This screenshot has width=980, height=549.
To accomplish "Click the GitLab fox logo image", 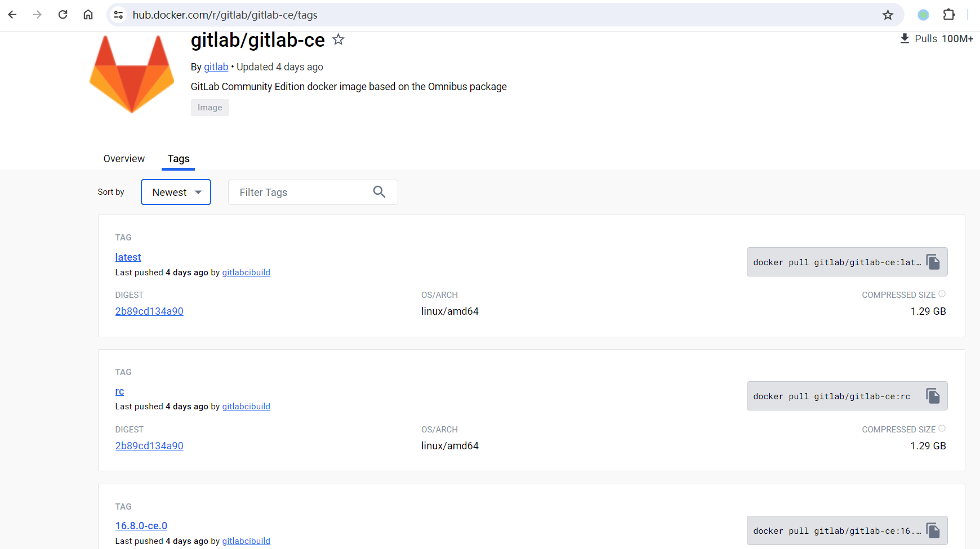I will pyautogui.click(x=132, y=73).
